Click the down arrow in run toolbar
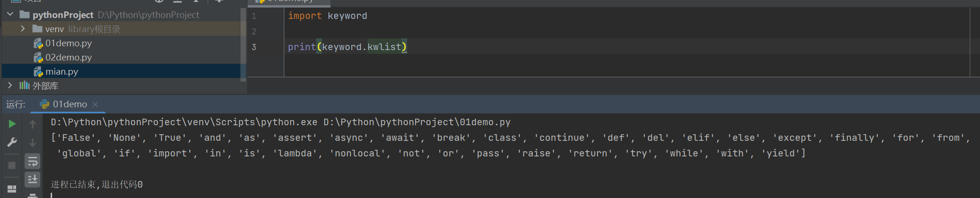 point(33,142)
